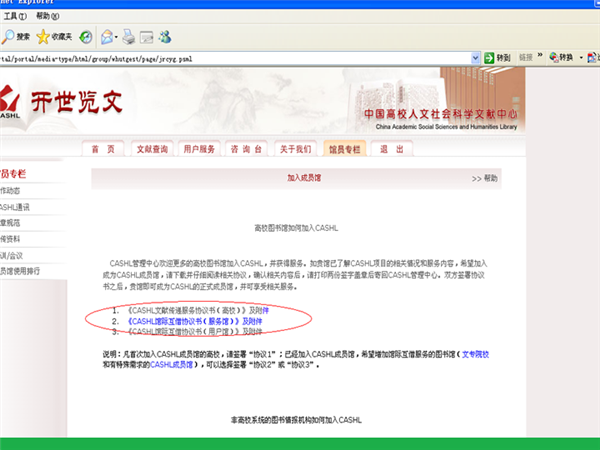Open the 工具(T) menu
This screenshot has height=450, width=600.
point(15,16)
